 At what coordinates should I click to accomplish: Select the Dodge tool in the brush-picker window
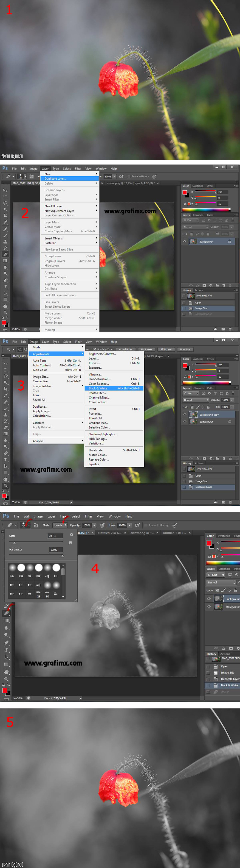point(6,635)
